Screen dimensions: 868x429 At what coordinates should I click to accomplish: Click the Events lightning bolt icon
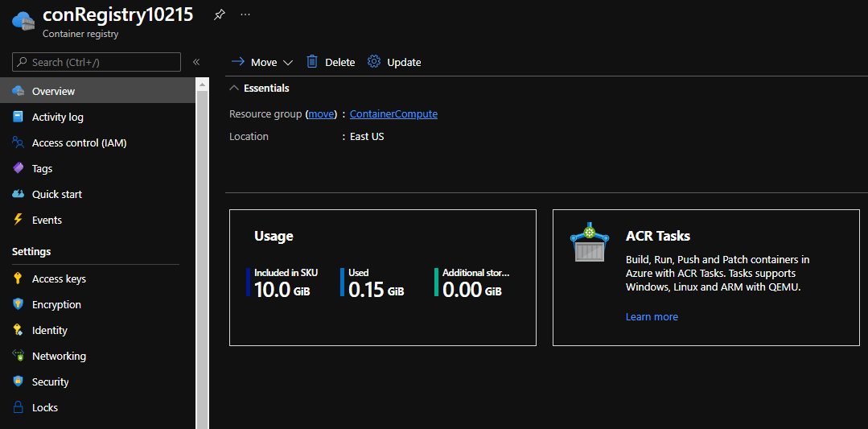pos(18,220)
